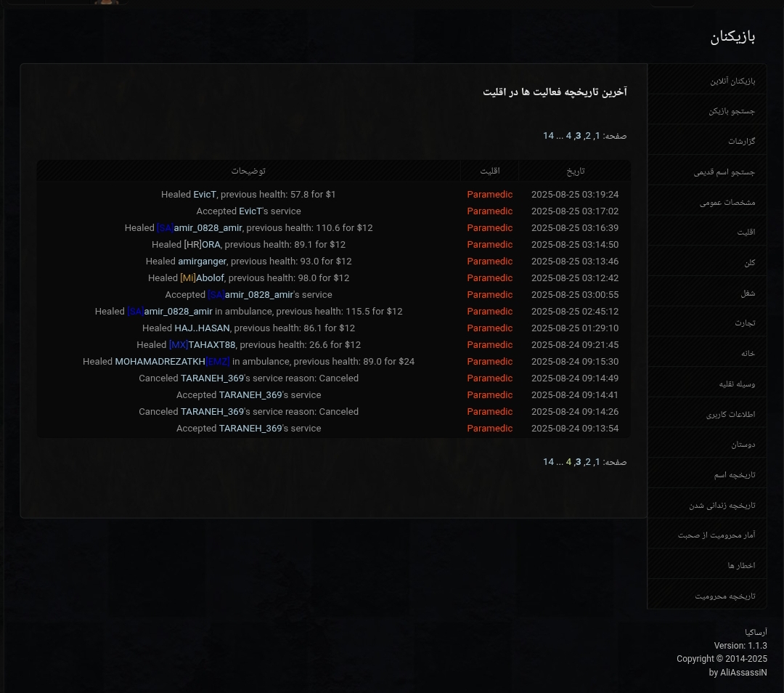The height and width of the screenshot is (693, 784).
Task: Jump to page 14 in the bottom pagination
Action: pos(549,462)
